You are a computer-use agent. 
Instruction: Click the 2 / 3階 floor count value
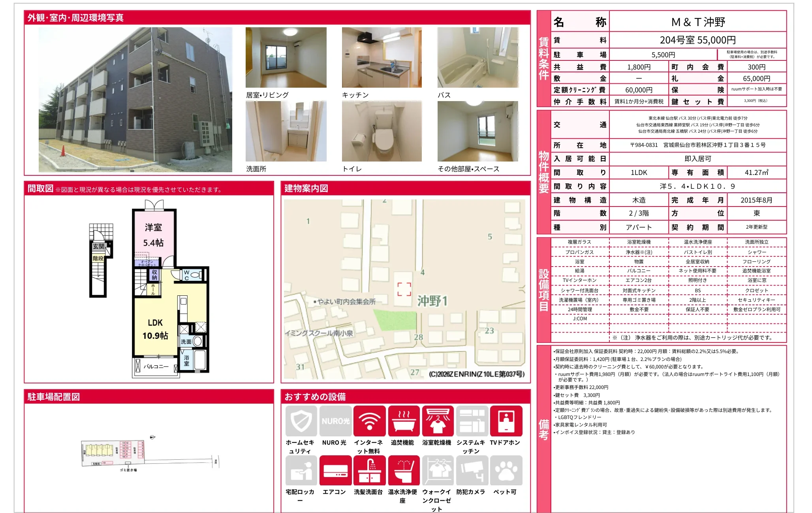[x=639, y=213]
